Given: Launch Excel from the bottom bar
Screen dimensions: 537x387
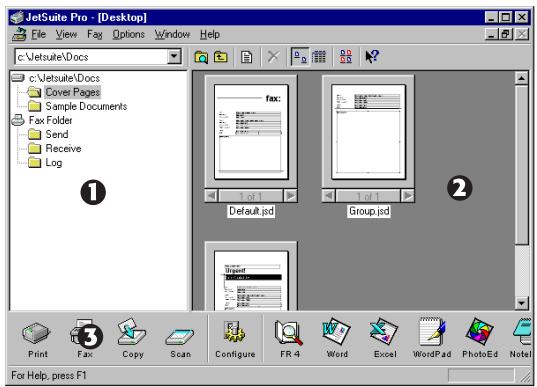Looking at the screenshot, I should (x=384, y=332).
